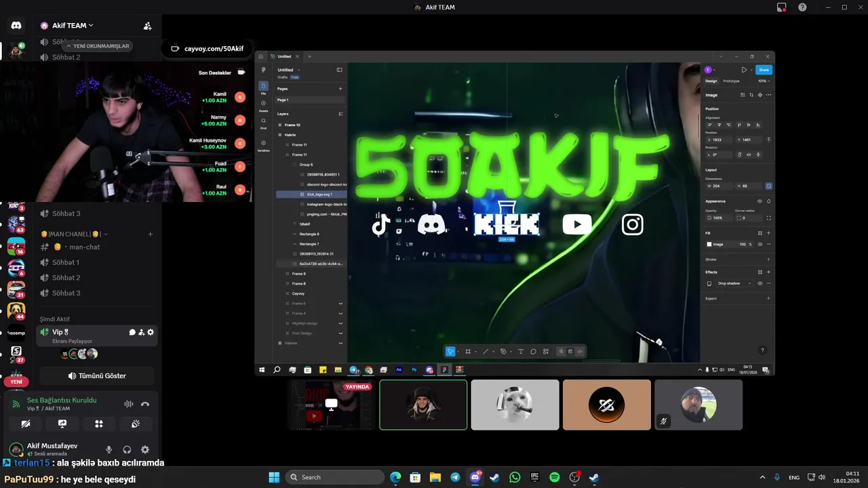The image size is (868, 488).
Task: Click the opacity 100% field in Appearance
Action: point(719,218)
